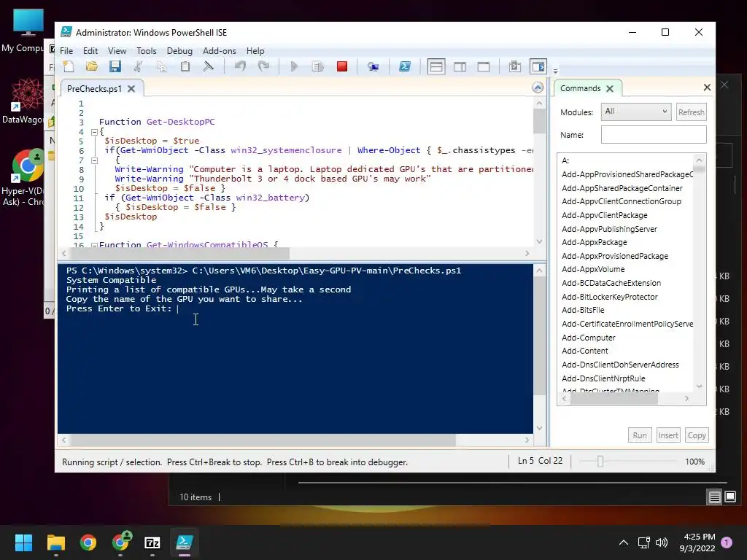Start PowerShell in a separate window icon
747x560 pixels.
pyautogui.click(x=405, y=66)
